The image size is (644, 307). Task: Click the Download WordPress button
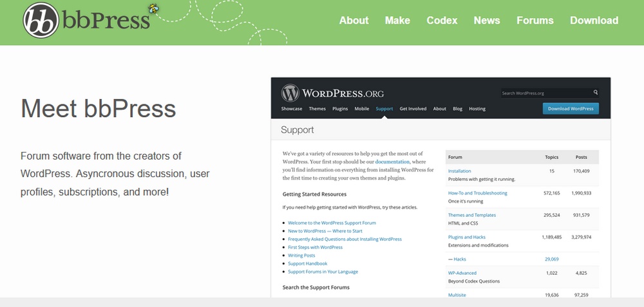pyautogui.click(x=571, y=109)
